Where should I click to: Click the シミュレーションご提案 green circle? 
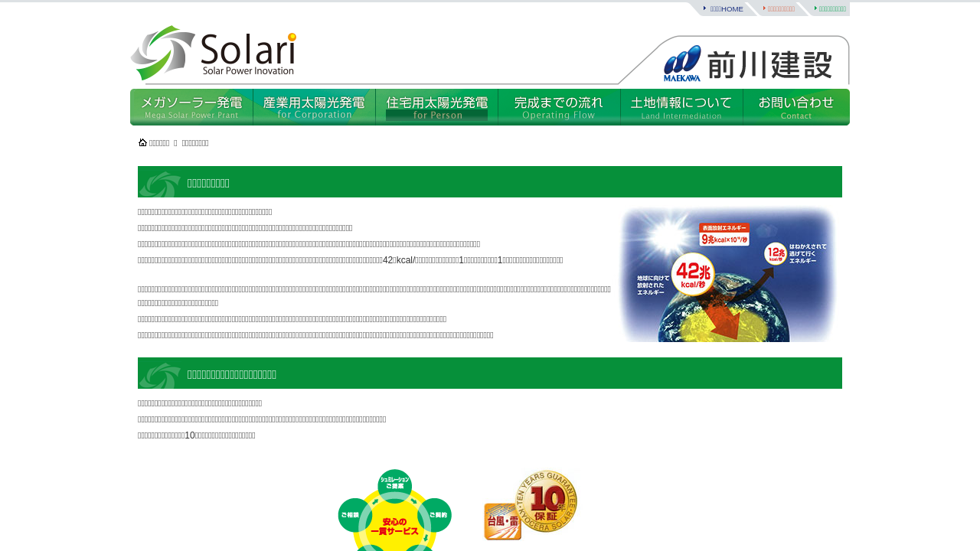[395, 485]
